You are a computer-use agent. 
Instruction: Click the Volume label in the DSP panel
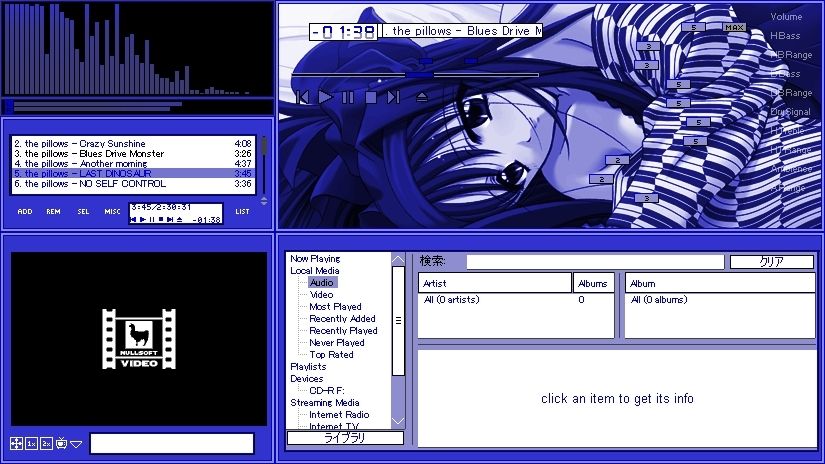click(x=786, y=17)
